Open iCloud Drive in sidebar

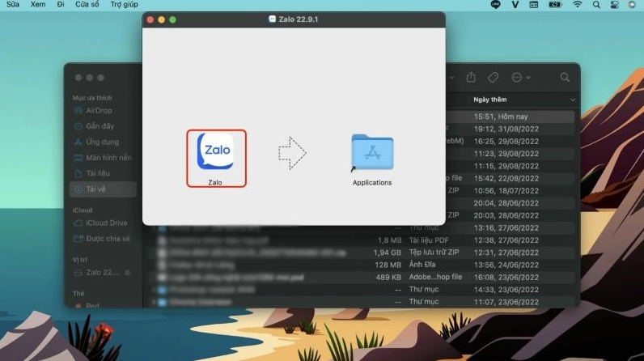[106, 223]
